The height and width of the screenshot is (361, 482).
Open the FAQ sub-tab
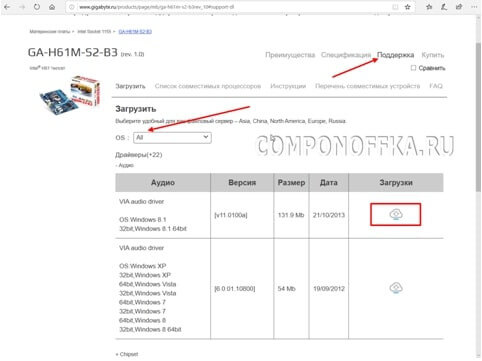[x=436, y=86]
